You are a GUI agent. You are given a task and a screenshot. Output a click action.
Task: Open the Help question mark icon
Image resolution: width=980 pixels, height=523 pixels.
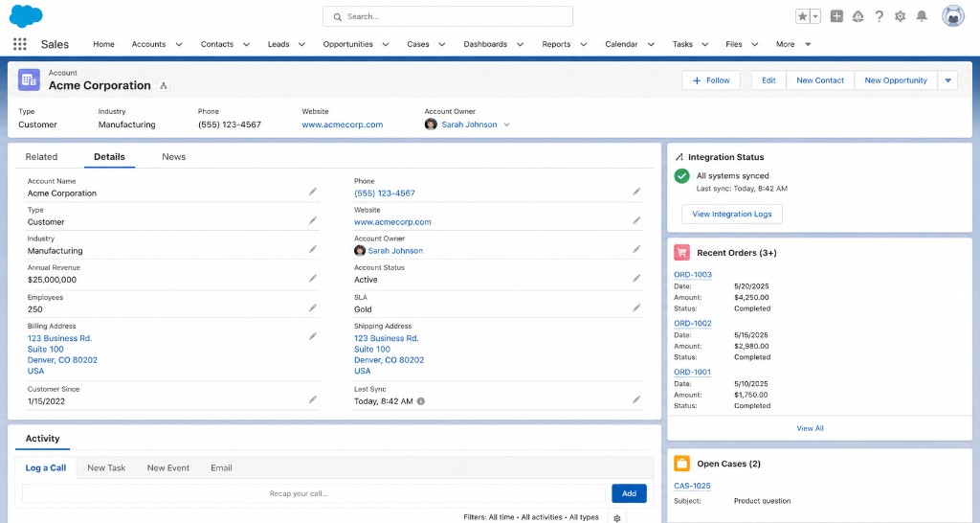pos(880,17)
